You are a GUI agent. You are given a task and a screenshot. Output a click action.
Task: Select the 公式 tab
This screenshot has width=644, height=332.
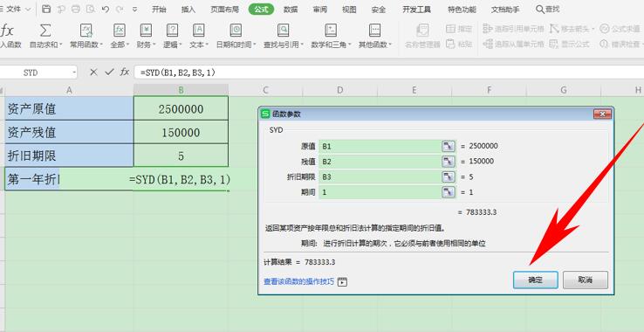(x=261, y=9)
